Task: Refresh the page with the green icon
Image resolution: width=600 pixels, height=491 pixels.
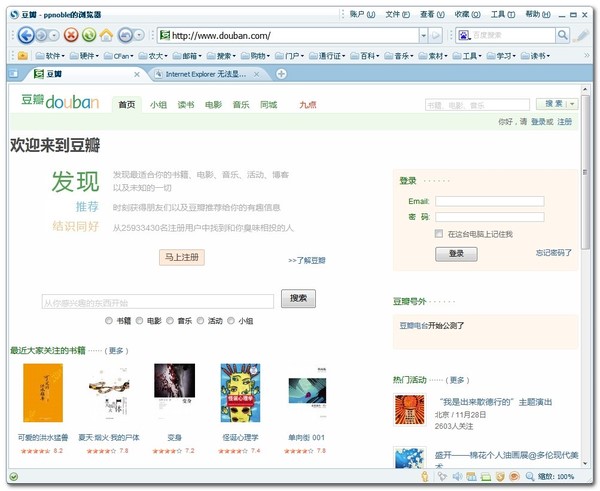Action: click(89, 35)
